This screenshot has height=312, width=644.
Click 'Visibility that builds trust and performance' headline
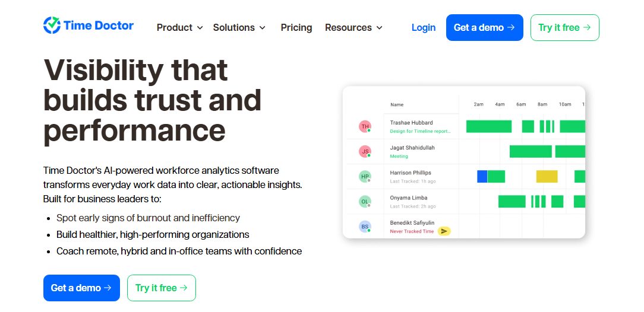tap(152, 100)
